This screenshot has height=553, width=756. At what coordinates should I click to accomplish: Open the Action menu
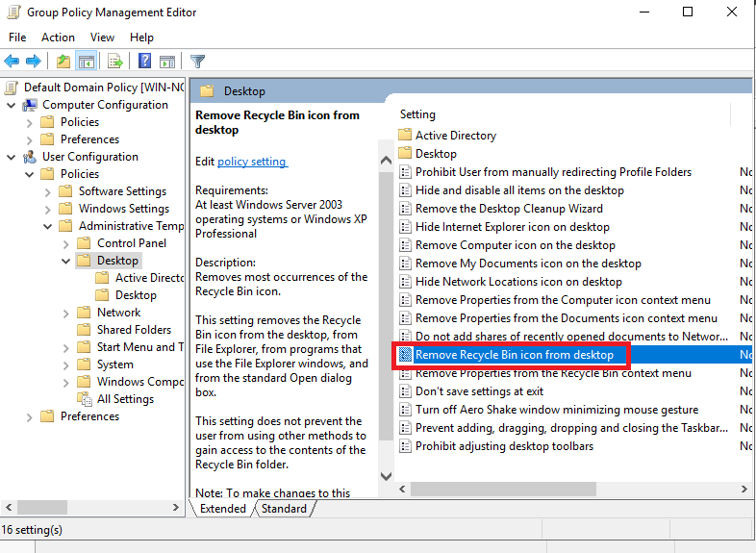tap(58, 38)
